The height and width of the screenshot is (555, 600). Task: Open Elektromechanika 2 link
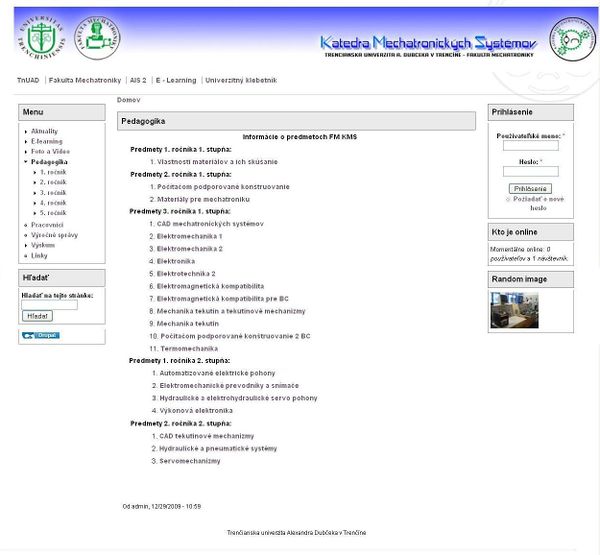[189, 249]
